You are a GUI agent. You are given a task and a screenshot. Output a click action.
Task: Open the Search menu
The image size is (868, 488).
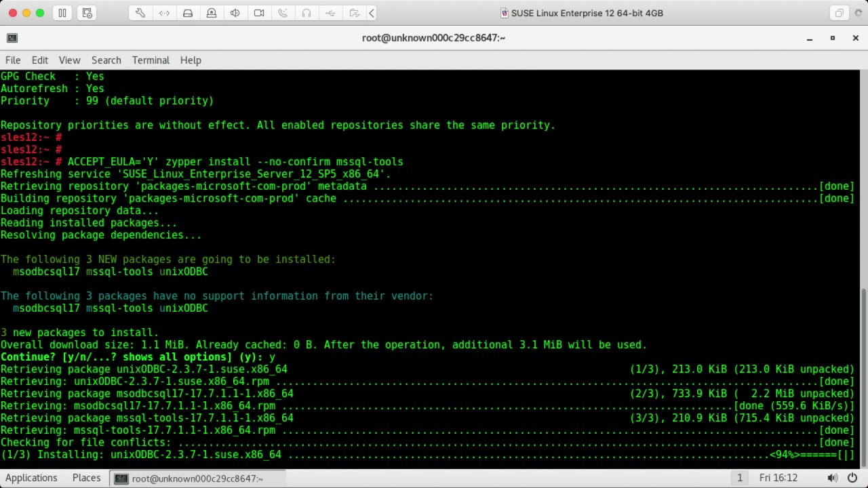[x=106, y=60]
